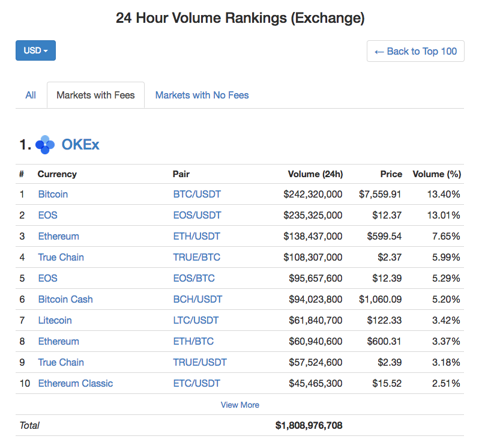Click the 3.42% volume share
Screen dimensions: 482x448
(x=446, y=321)
